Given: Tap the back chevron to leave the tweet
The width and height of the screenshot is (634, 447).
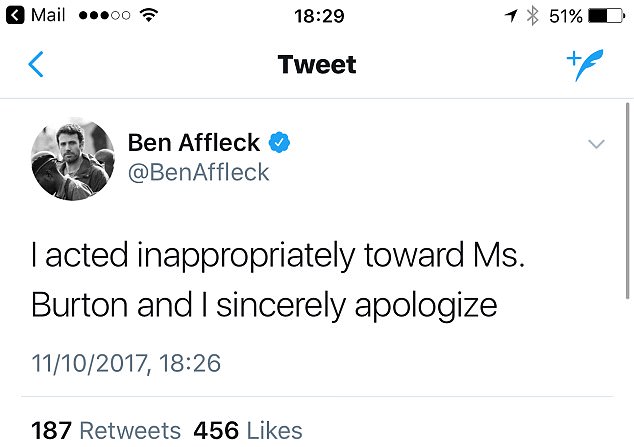Looking at the screenshot, I should point(36,66).
